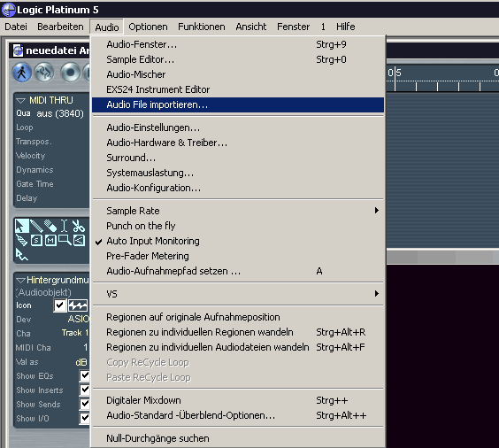Open Audio-Standard -Überblend-Optionen…
499x448 pixels.
click(x=238, y=415)
